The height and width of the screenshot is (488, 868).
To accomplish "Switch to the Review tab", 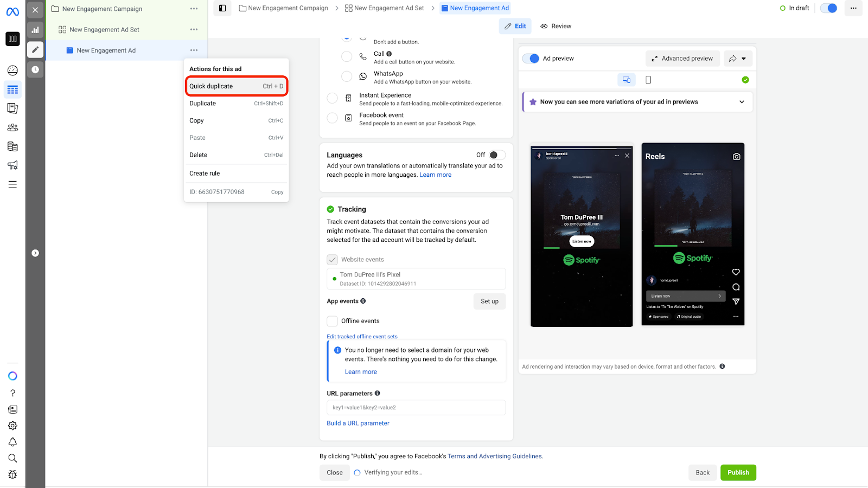I will coord(556,26).
